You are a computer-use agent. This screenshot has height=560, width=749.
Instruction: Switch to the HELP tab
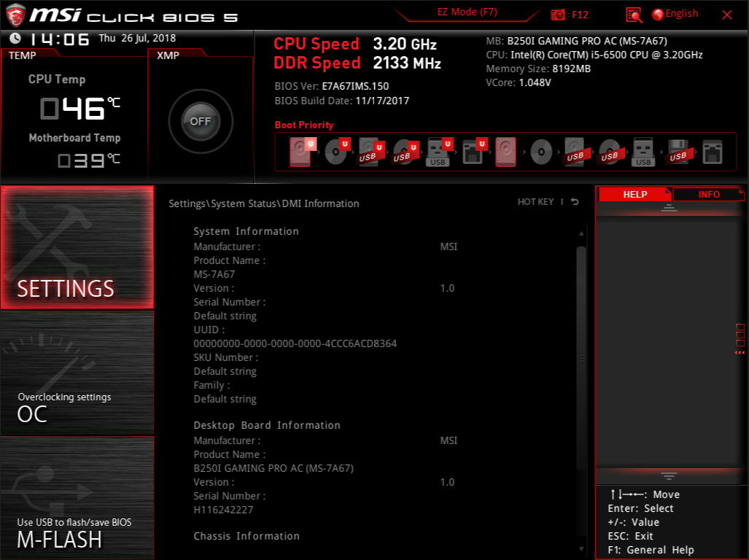pos(634,194)
